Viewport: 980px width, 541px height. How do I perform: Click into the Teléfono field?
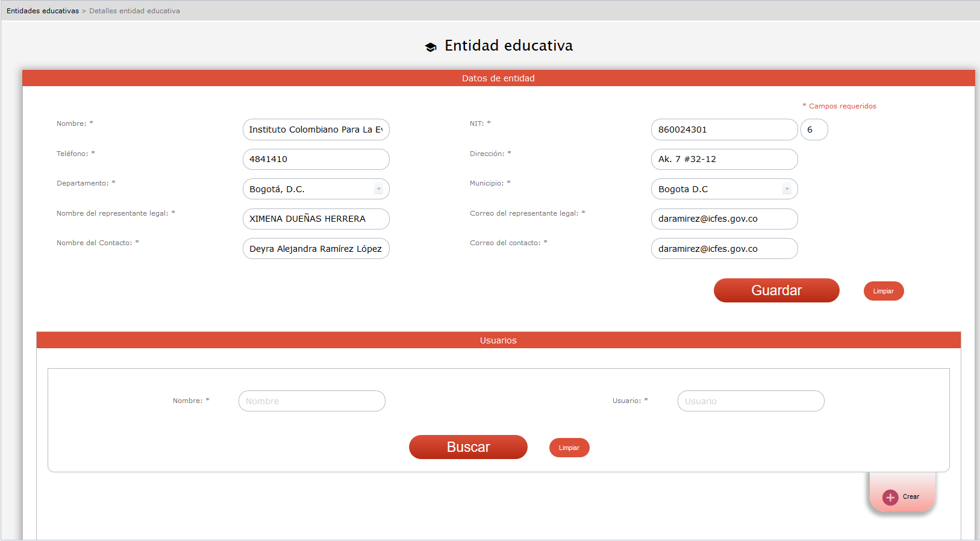(x=316, y=159)
